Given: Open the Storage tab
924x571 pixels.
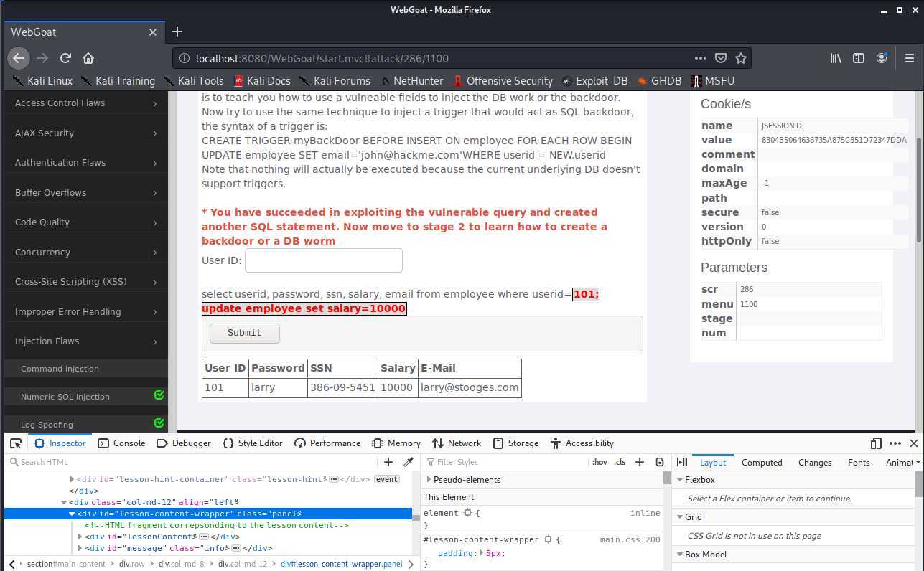Looking at the screenshot, I should coord(515,443).
